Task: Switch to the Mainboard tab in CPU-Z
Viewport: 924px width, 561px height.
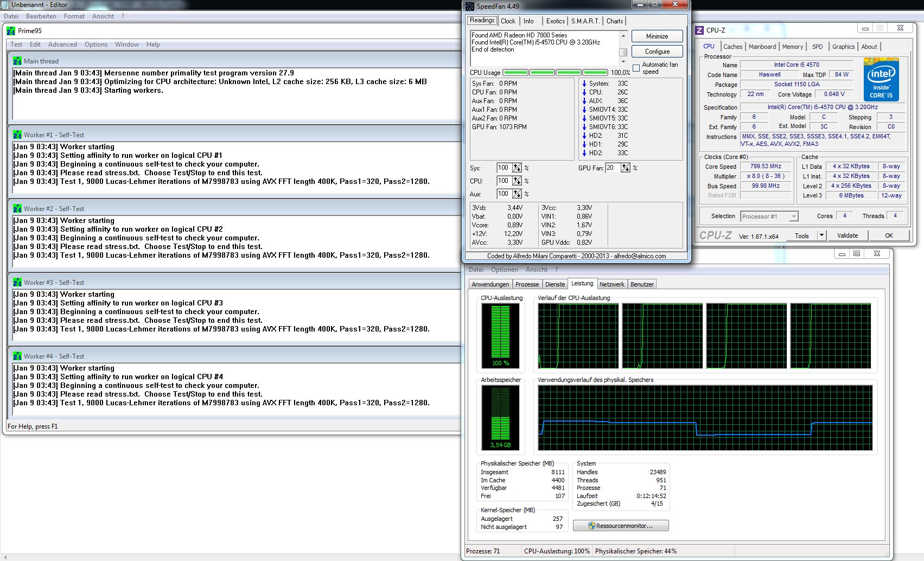Action: tap(762, 47)
